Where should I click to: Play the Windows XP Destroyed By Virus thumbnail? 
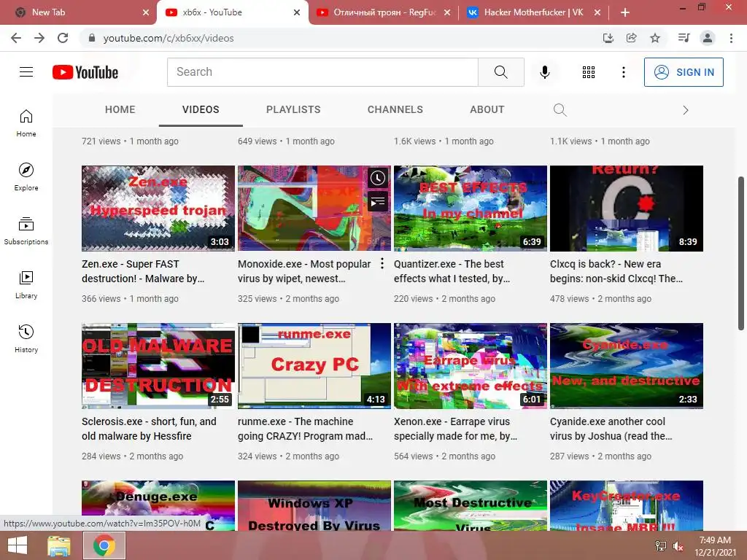click(314, 506)
